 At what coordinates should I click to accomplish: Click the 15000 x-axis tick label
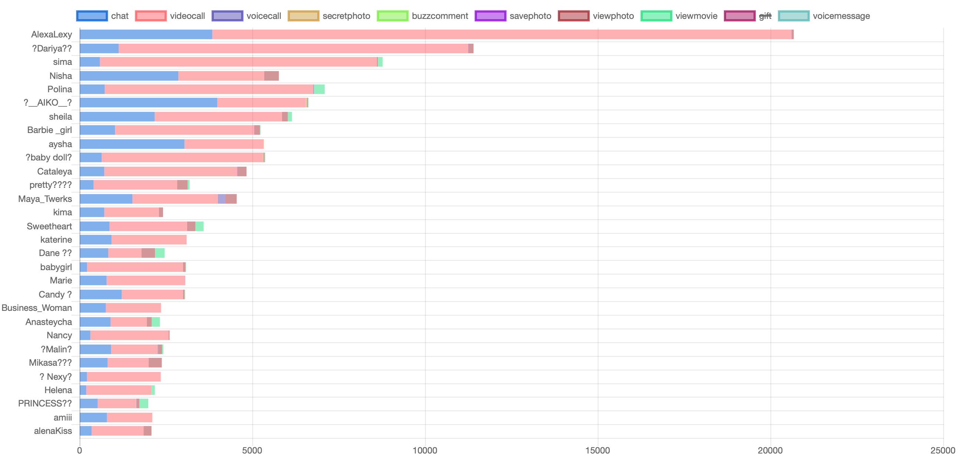(x=597, y=451)
